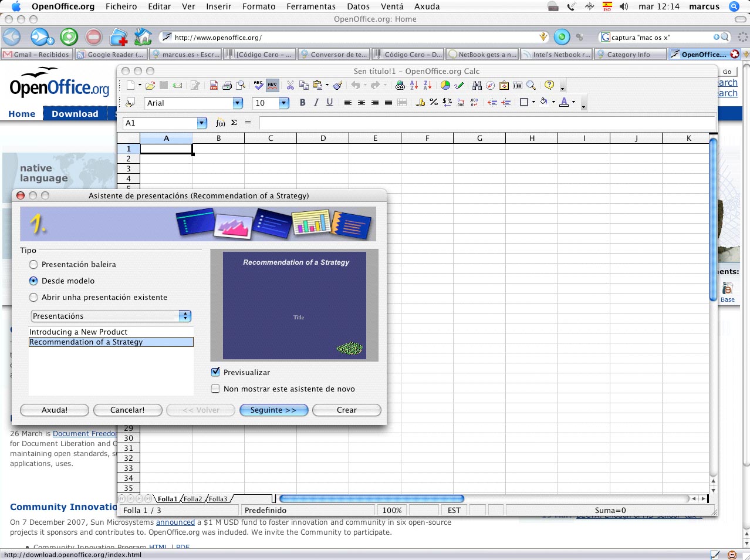Open the Ficheiro menu
Image resolution: width=750 pixels, height=560 pixels.
tap(121, 6)
